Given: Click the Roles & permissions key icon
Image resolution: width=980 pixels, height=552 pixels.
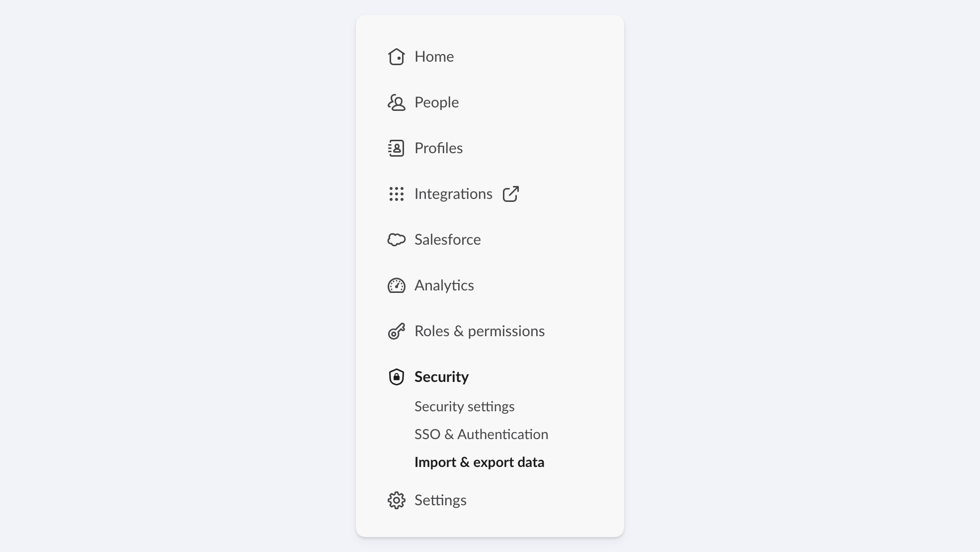Looking at the screenshot, I should [396, 331].
